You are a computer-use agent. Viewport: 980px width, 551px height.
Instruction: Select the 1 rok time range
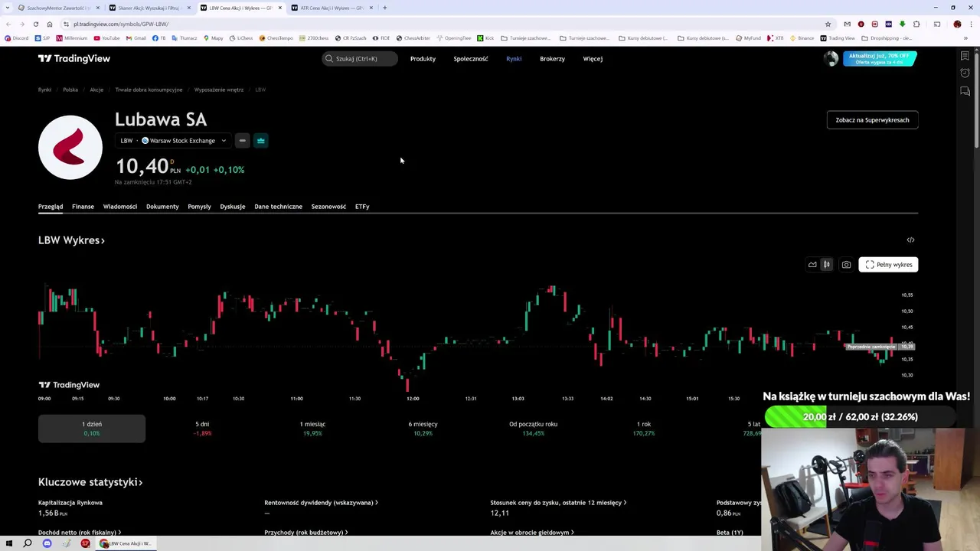point(643,429)
